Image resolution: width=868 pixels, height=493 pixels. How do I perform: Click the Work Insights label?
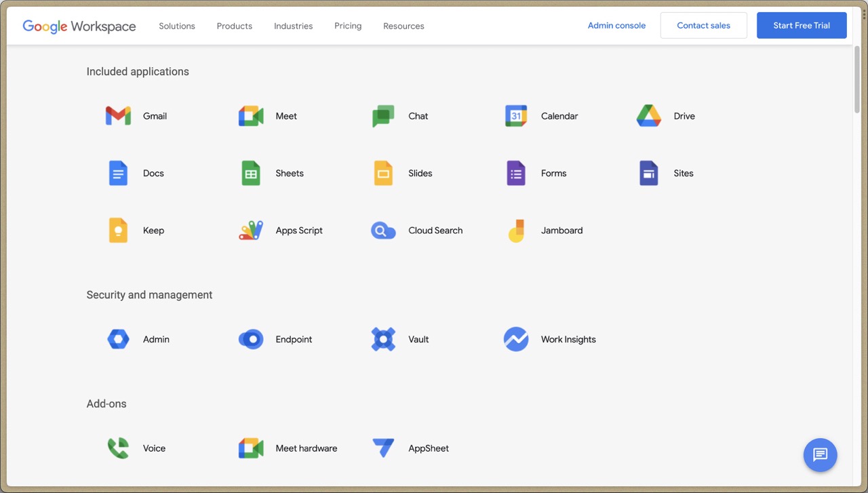point(568,339)
